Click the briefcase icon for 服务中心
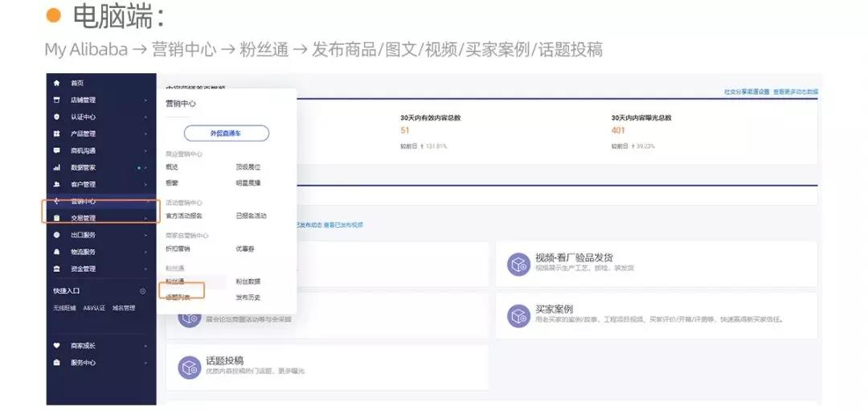The width and height of the screenshot is (868, 411). click(56, 363)
